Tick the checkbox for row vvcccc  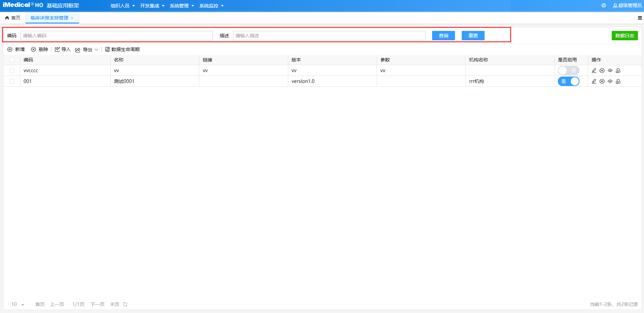pos(12,71)
